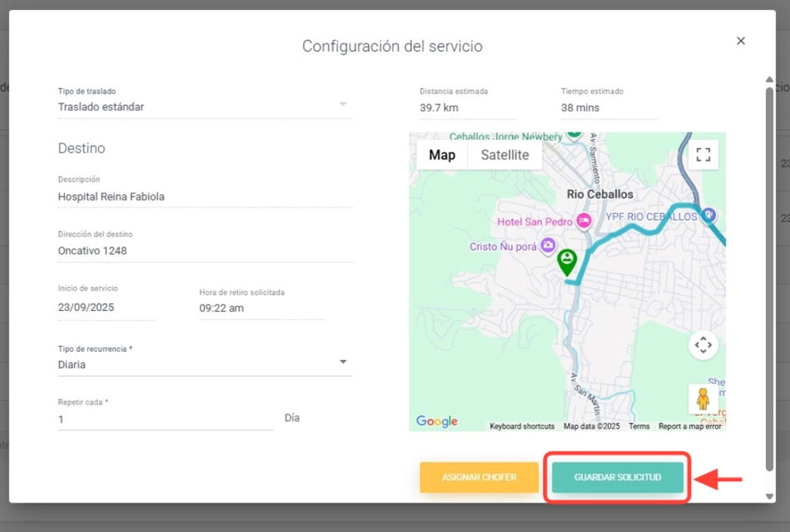Click the map camera controls icon
Viewport: 790px width, 532px height.
(x=703, y=345)
